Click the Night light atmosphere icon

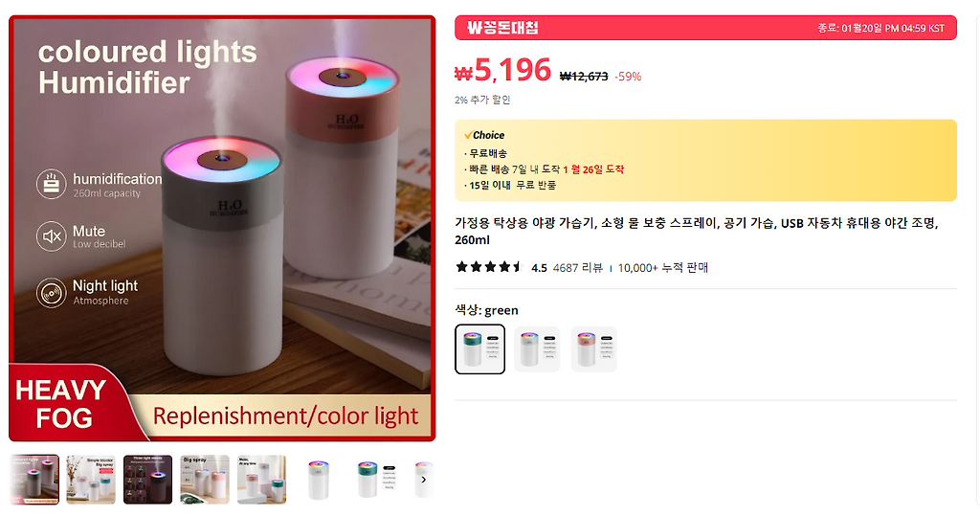click(52, 293)
